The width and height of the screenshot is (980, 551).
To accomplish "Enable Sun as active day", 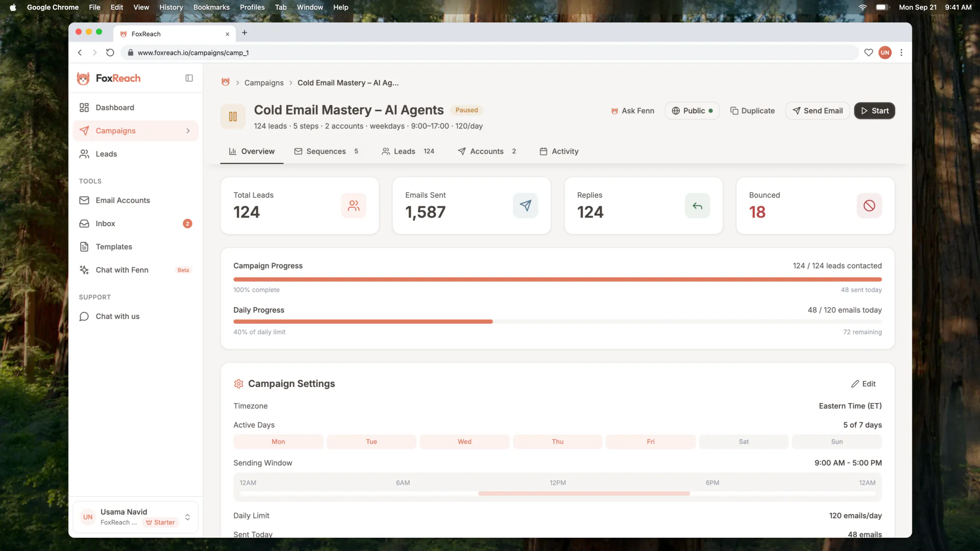I will pos(837,442).
